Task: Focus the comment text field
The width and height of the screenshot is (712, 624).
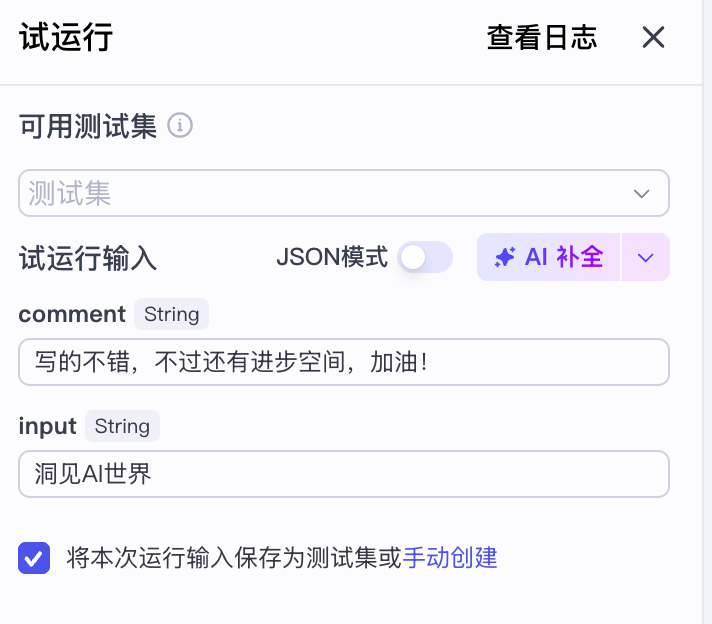Action: [x=343, y=362]
